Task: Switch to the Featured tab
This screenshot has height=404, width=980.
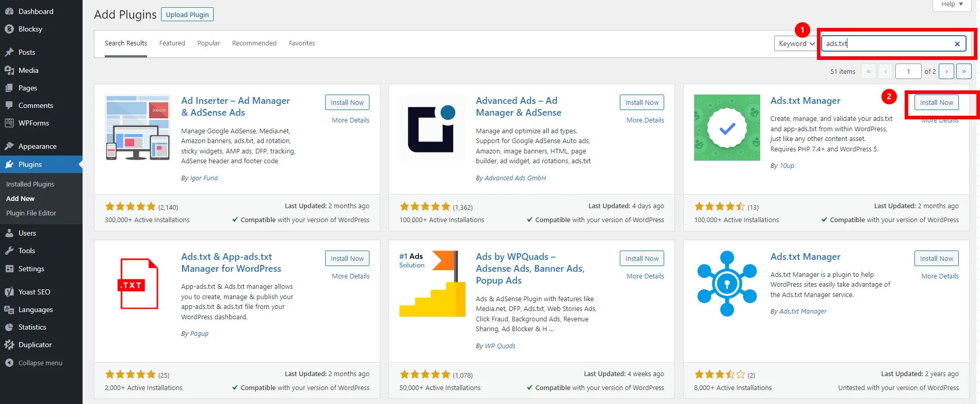Action: point(172,43)
